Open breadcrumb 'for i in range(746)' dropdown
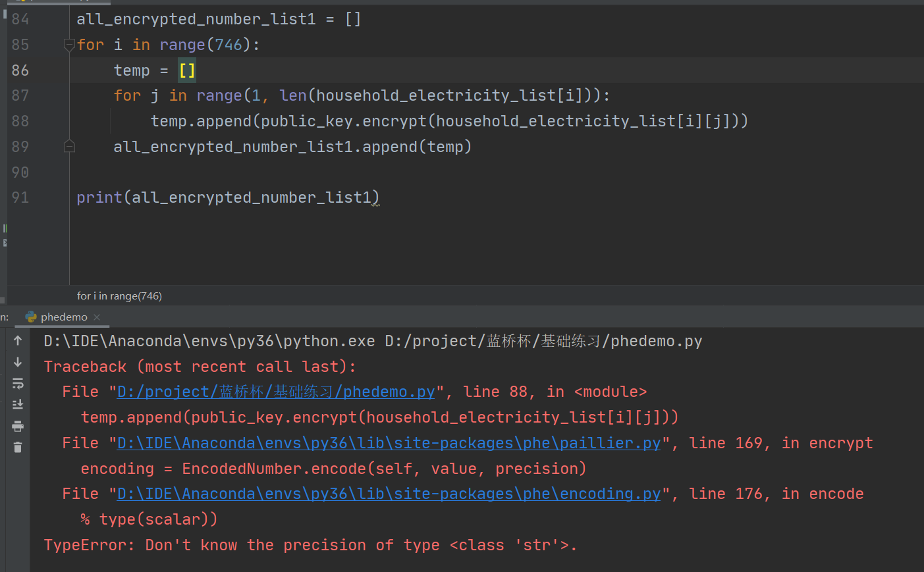 pos(119,296)
